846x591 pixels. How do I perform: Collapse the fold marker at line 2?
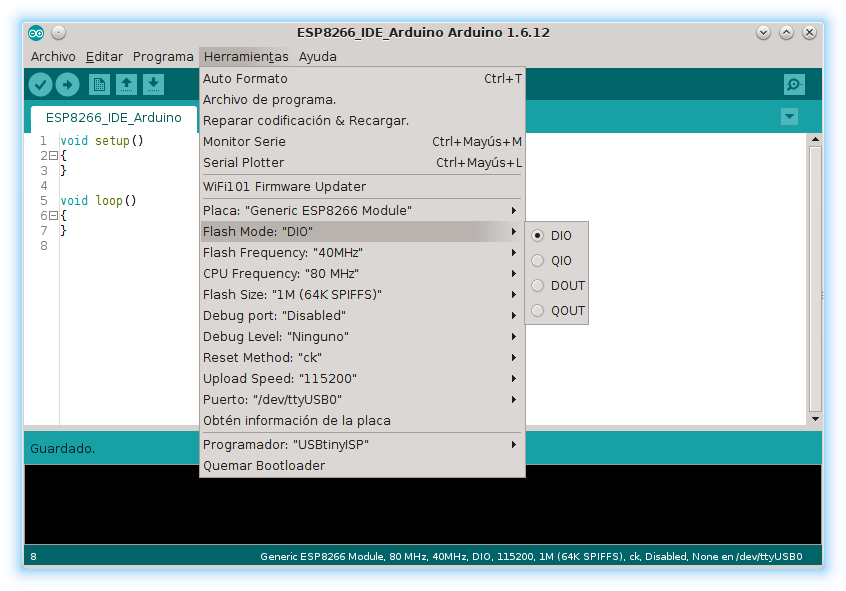coord(53,156)
